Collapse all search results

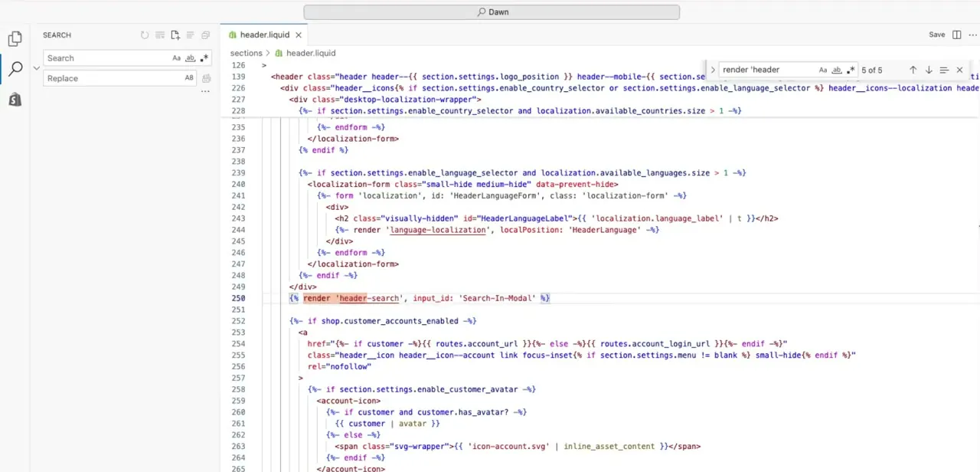tap(205, 35)
